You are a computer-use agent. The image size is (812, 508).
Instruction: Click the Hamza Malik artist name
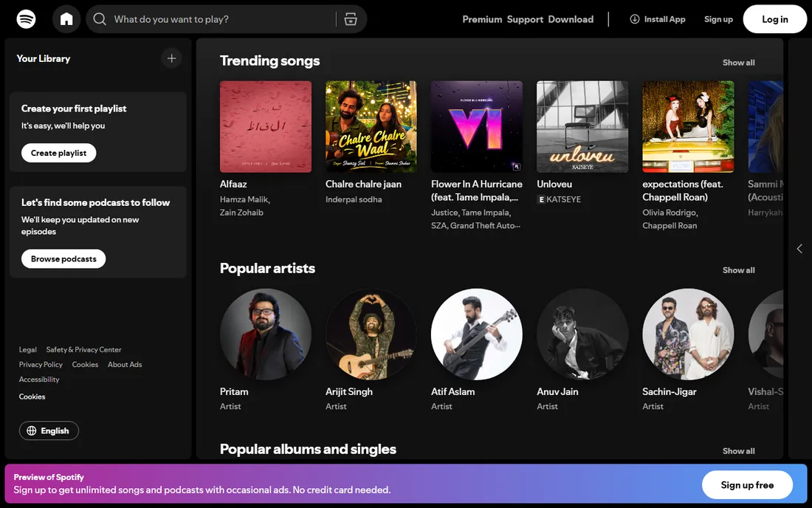pos(244,199)
